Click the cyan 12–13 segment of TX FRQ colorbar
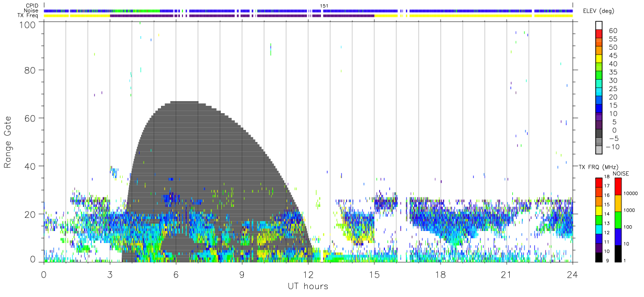The image size is (644, 297). tap(599, 229)
